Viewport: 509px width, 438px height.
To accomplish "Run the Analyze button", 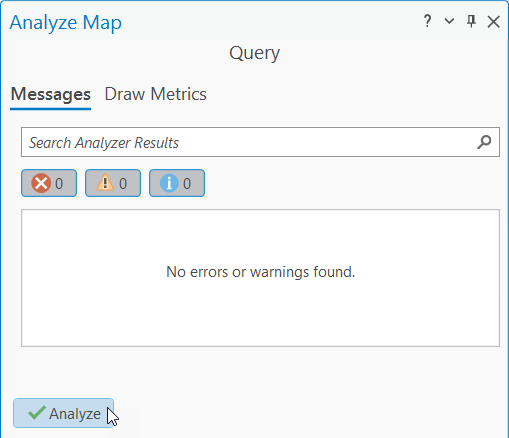I will pos(63,413).
